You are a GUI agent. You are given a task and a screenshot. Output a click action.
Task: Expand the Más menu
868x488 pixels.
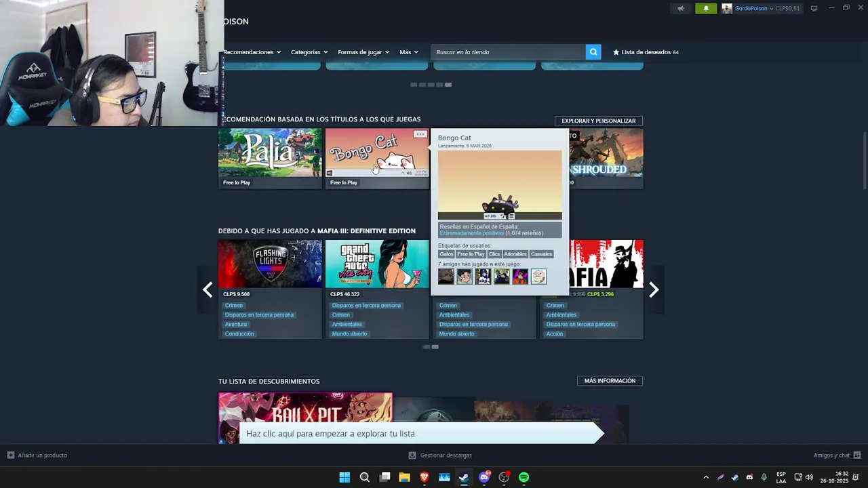pyautogui.click(x=409, y=52)
